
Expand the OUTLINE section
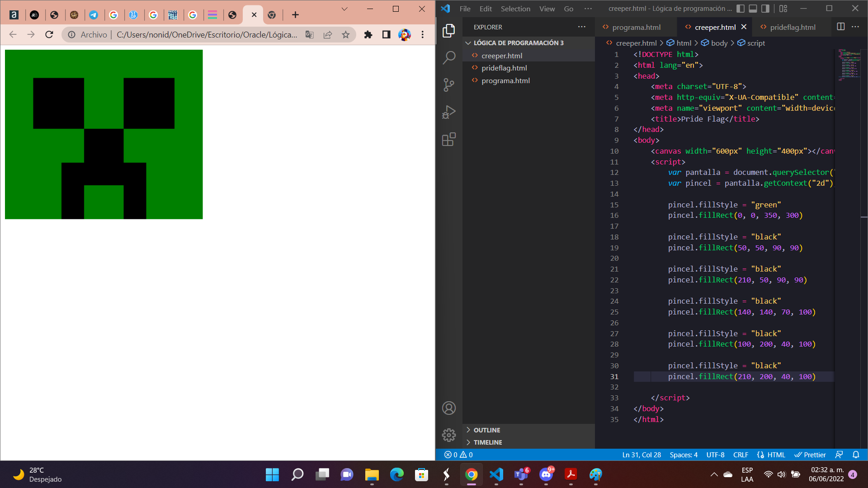528,430
